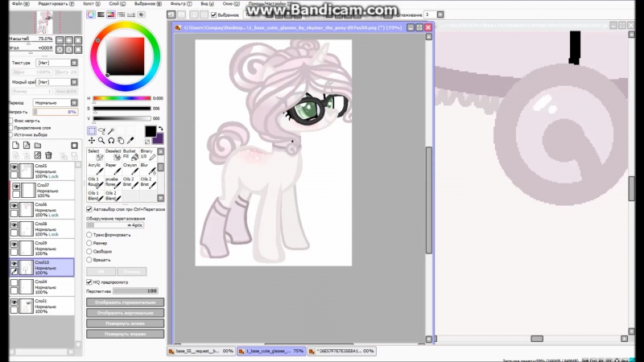Zoom in with the plus button
Viewport: 644px width, 362px height.
[69, 40]
